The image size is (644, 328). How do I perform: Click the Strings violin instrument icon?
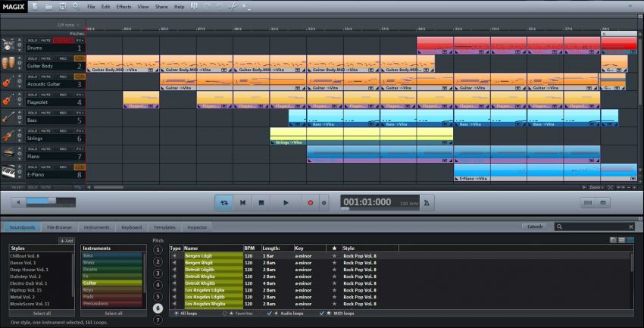[x=8, y=136]
